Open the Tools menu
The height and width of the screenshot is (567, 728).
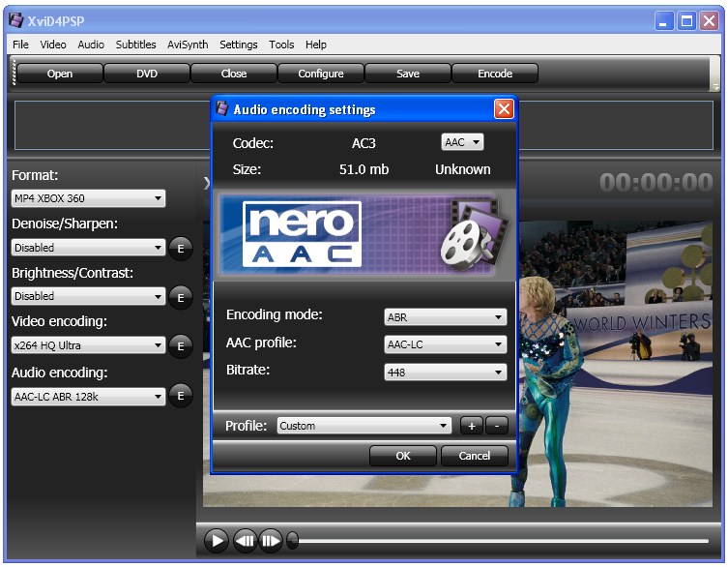[x=281, y=45]
